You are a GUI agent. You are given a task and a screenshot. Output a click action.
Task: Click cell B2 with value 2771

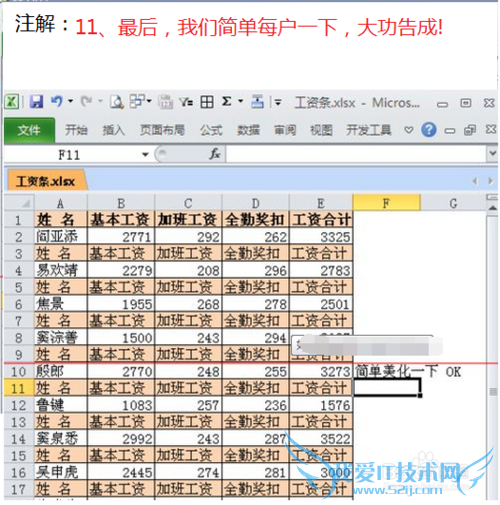pos(121,237)
